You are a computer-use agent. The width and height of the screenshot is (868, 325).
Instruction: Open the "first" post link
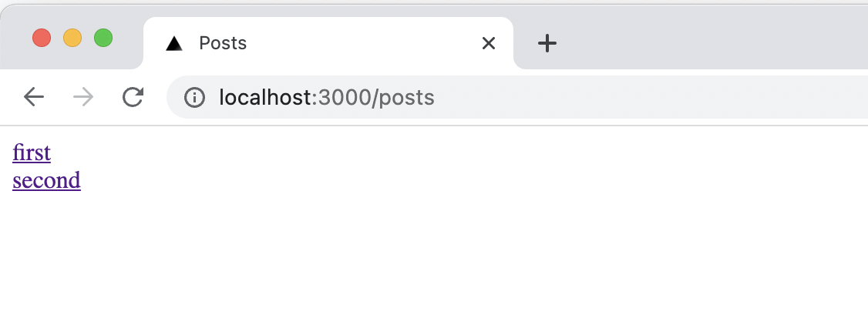coord(32,152)
